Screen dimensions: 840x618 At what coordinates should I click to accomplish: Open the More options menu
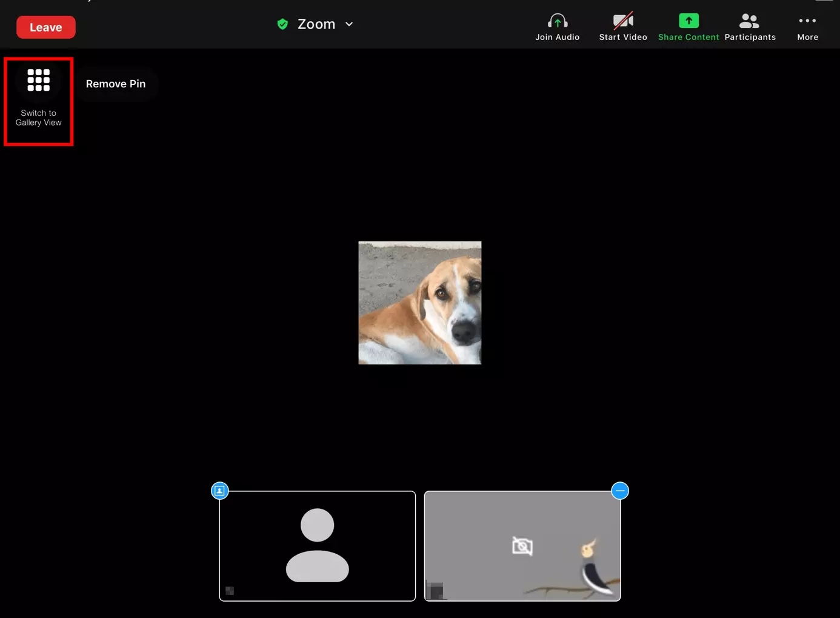[x=807, y=22]
